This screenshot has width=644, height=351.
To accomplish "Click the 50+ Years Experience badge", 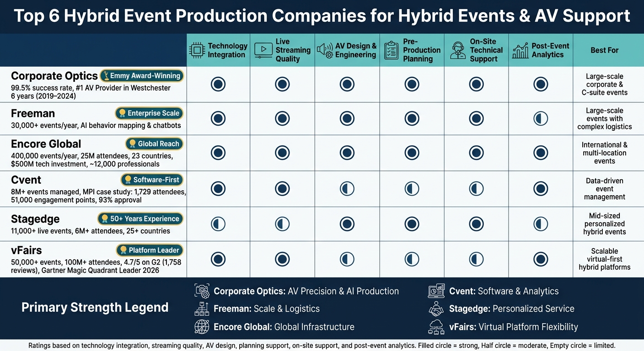I will click(140, 219).
